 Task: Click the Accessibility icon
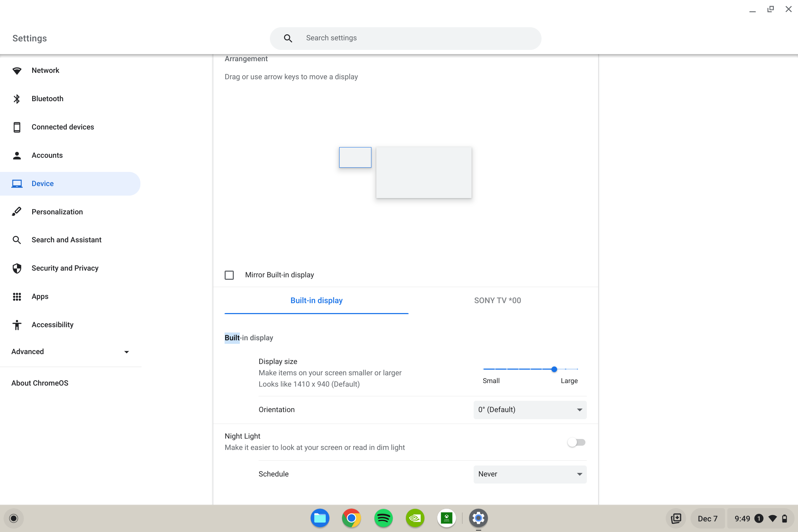coord(17,325)
